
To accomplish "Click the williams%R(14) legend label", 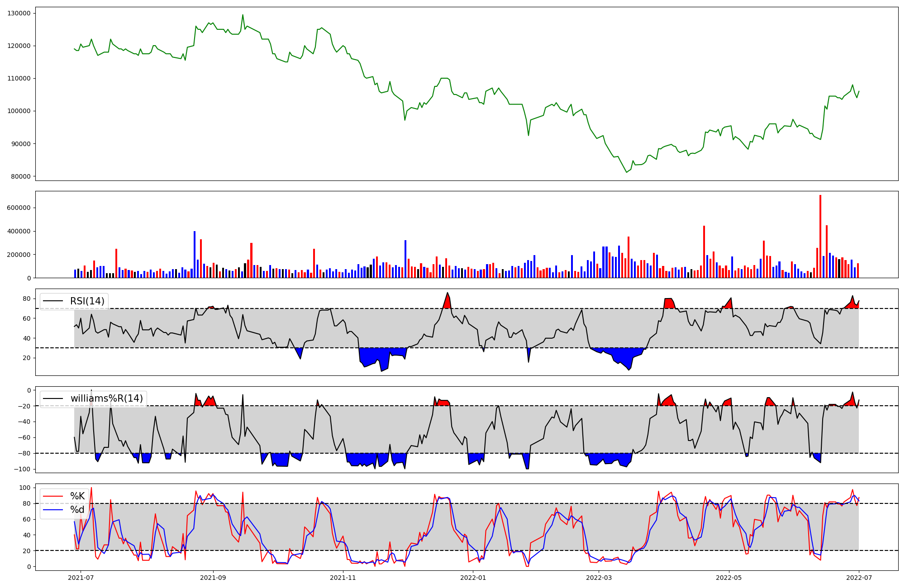I will coord(106,398).
